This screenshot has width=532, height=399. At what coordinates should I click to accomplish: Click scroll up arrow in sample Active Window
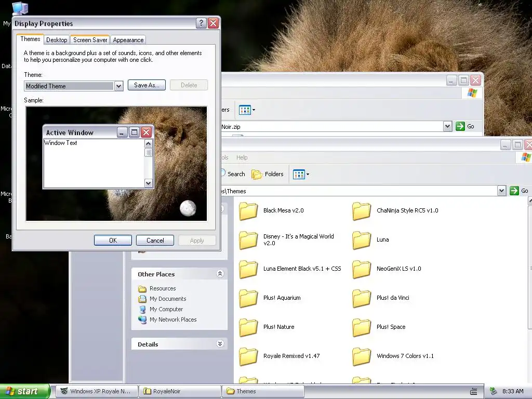[148, 143]
